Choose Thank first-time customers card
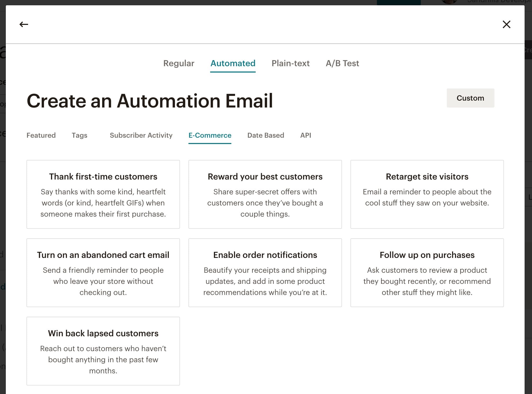Image resolution: width=532 pixels, height=394 pixels. [x=103, y=194]
